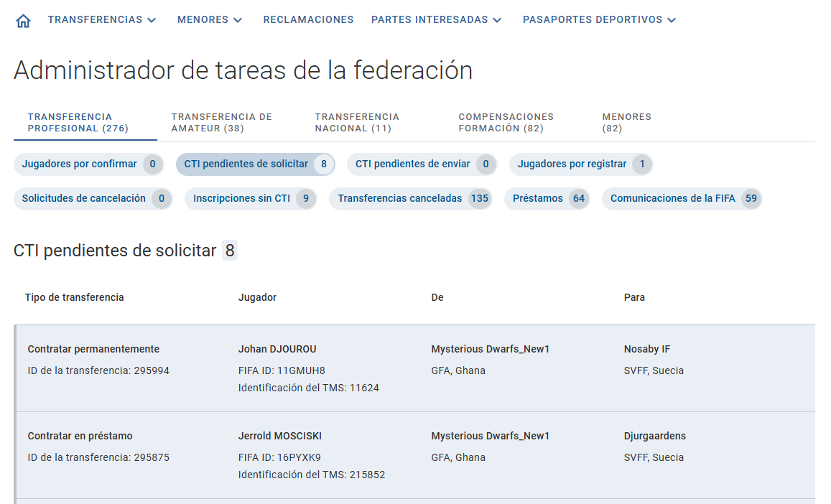Click FIFA ID 11GMUH8
This screenshot has height=504, width=831.
pos(282,370)
